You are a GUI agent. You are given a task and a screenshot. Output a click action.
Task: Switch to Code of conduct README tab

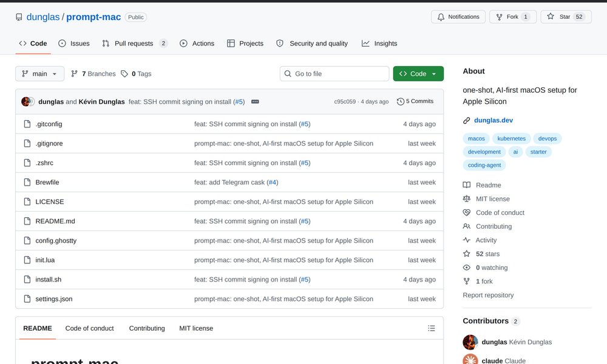click(x=89, y=328)
